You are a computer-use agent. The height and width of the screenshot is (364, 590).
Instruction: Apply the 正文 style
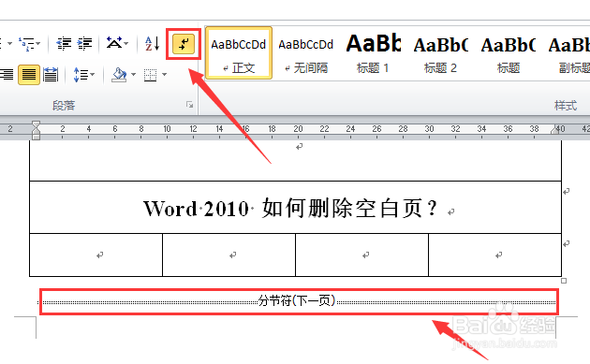[239, 53]
